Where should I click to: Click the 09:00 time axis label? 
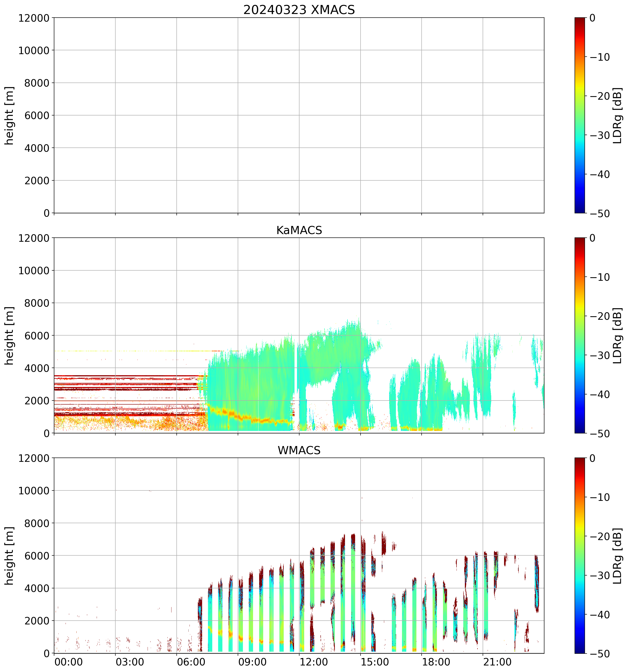252,662
